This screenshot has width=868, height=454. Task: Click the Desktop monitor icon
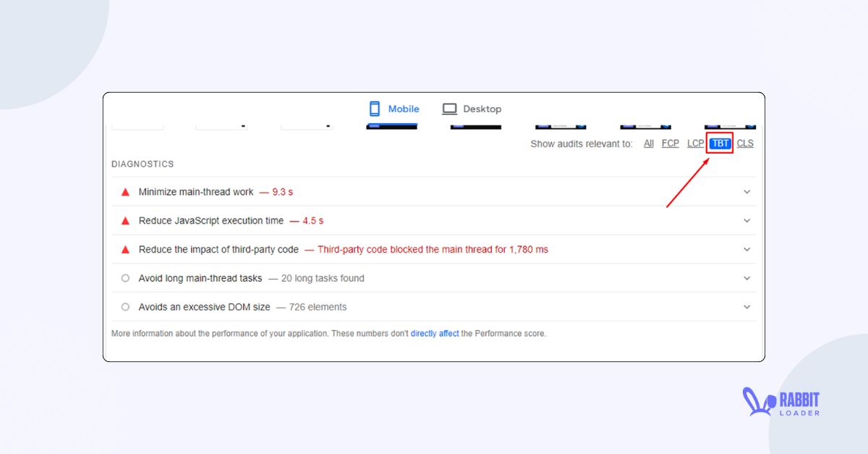(451, 109)
